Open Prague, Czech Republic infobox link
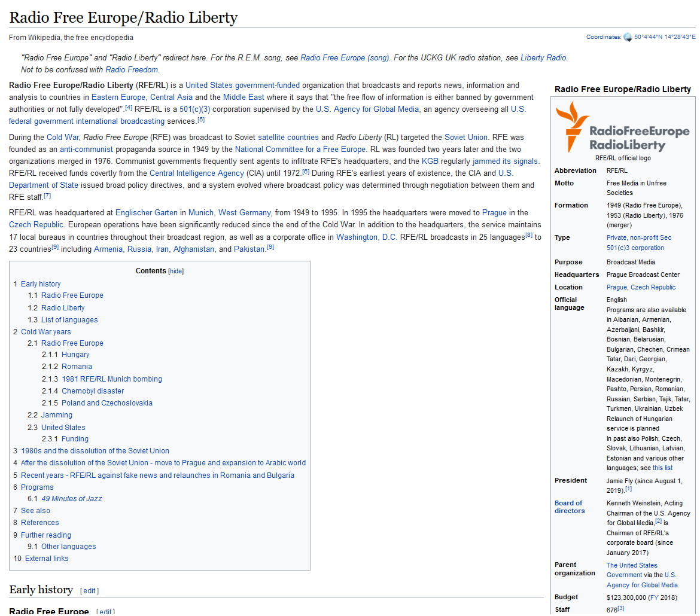The width and height of the screenshot is (700, 616). pos(641,288)
